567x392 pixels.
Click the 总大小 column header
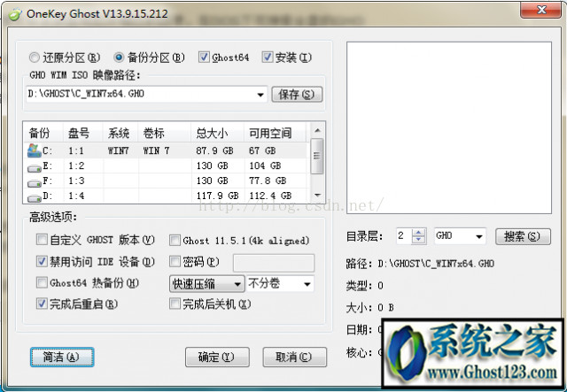click(x=217, y=133)
